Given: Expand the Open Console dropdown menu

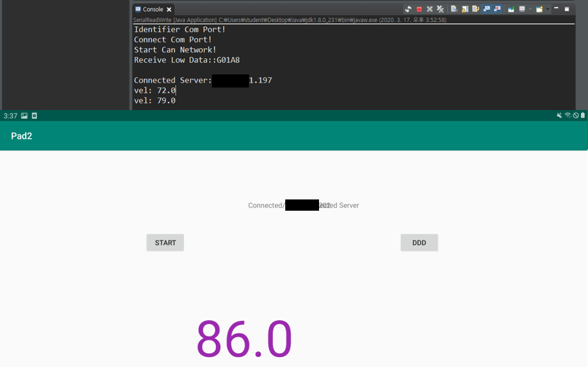Looking at the screenshot, I should [x=547, y=9].
